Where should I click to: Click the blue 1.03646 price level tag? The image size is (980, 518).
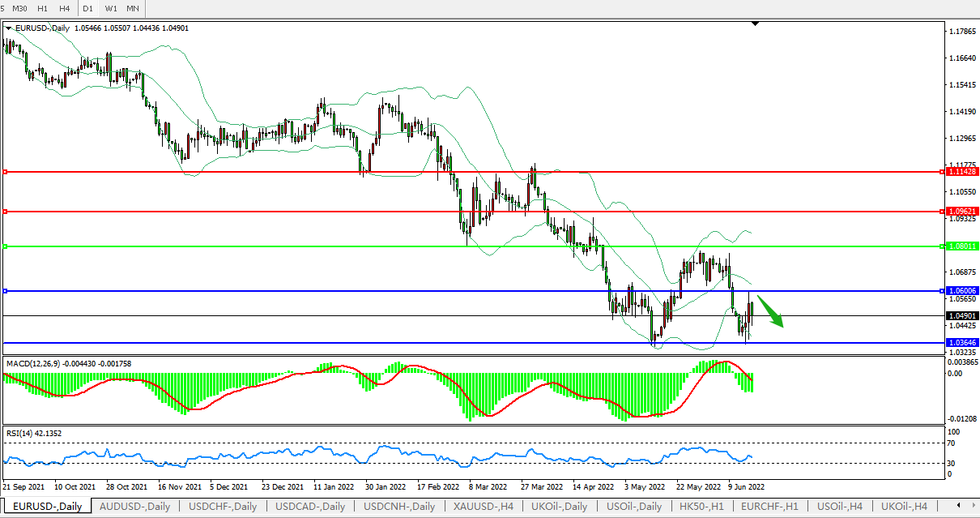(x=961, y=343)
